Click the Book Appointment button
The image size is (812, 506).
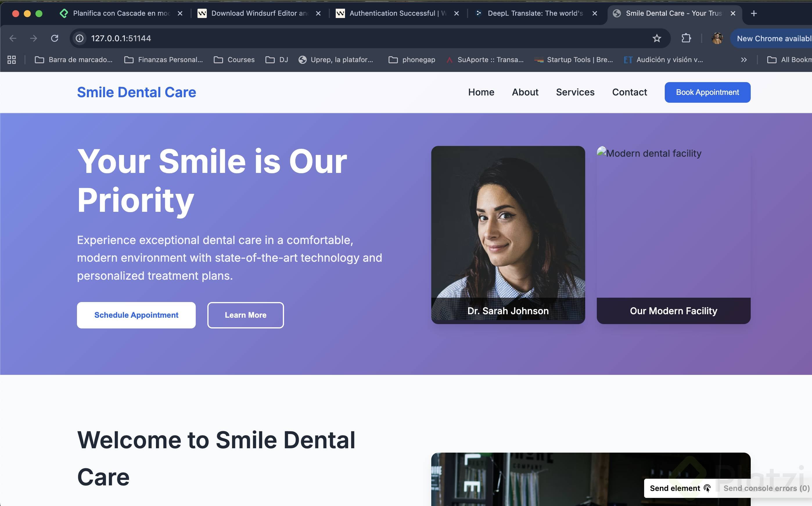tap(707, 92)
